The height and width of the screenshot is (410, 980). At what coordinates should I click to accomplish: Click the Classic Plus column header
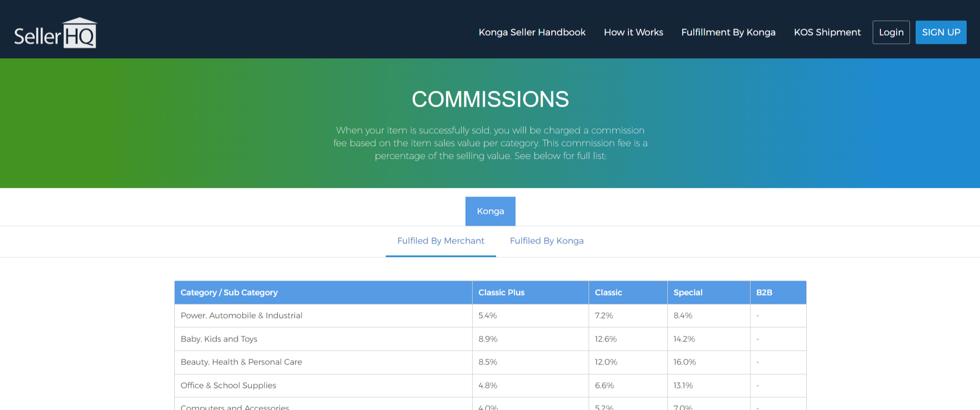[501, 293]
